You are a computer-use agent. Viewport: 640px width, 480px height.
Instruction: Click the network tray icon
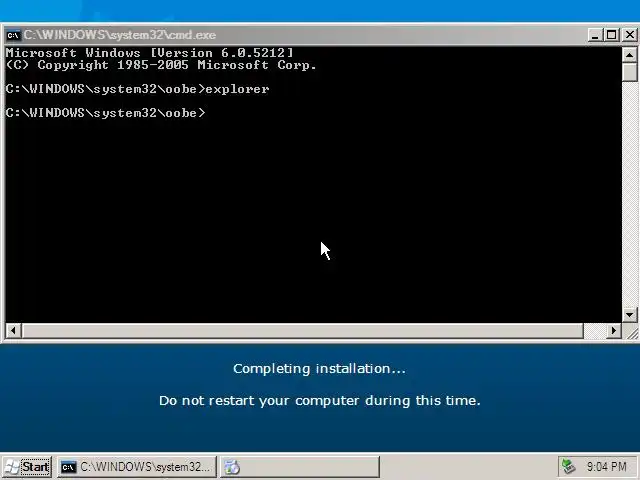[569, 467]
